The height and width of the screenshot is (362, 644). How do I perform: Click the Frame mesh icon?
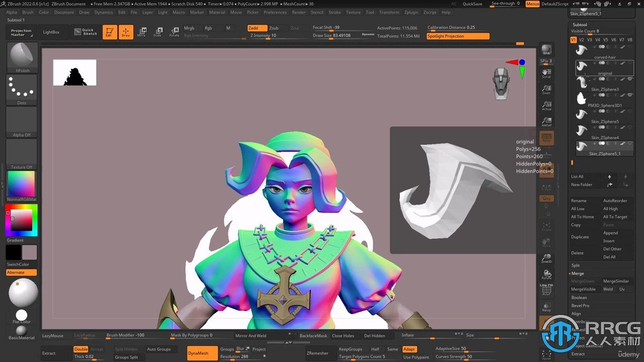[546, 226]
